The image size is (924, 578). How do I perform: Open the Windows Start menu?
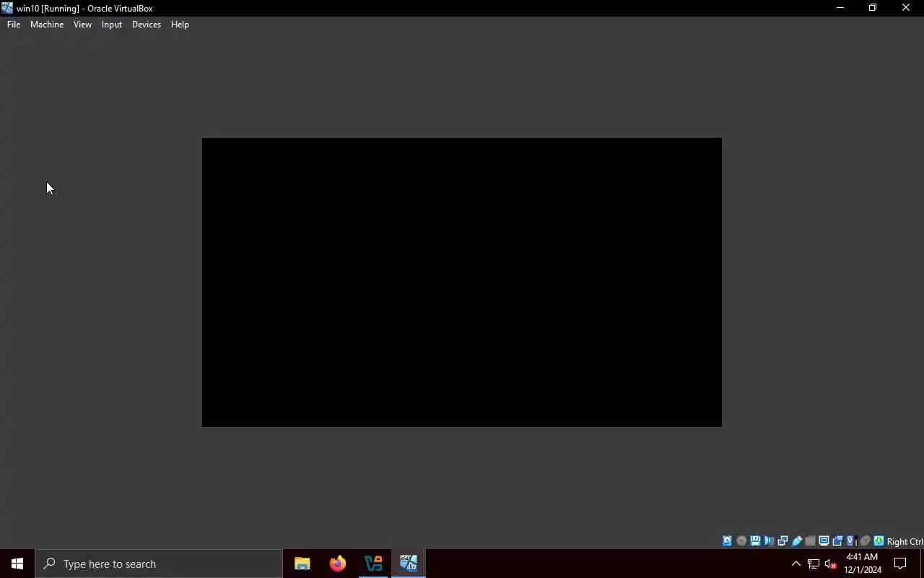(x=17, y=564)
